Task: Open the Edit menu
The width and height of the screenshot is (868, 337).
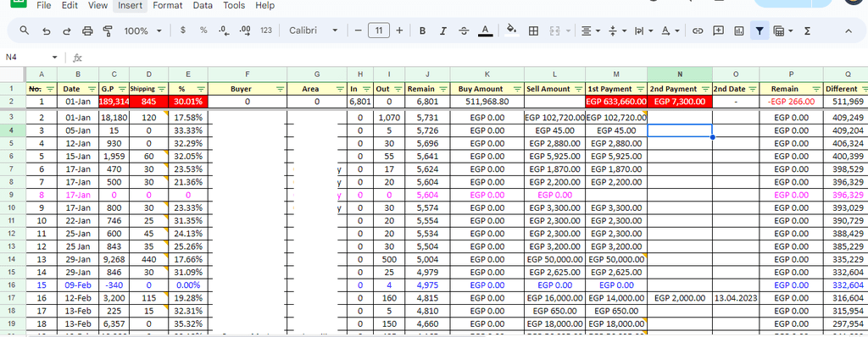Action: pyautogui.click(x=70, y=6)
